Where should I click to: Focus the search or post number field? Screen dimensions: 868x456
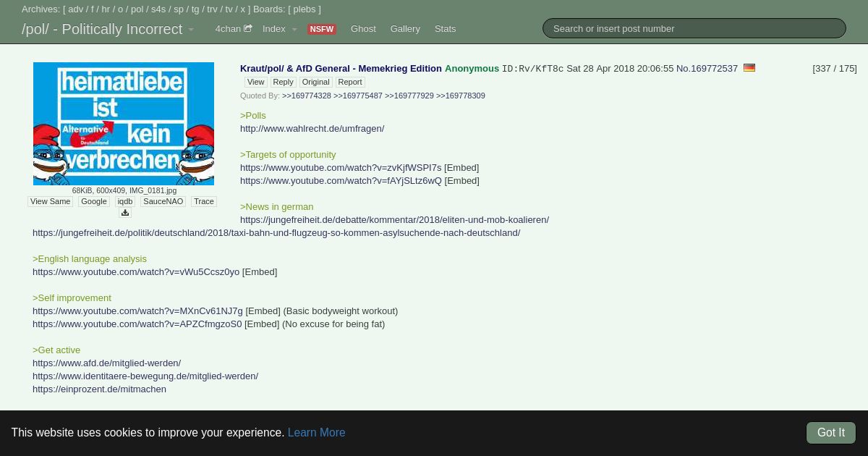[x=694, y=28]
